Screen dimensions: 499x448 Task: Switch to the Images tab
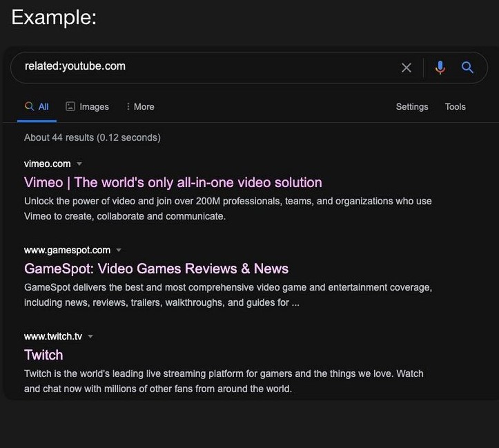pos(87,106)
